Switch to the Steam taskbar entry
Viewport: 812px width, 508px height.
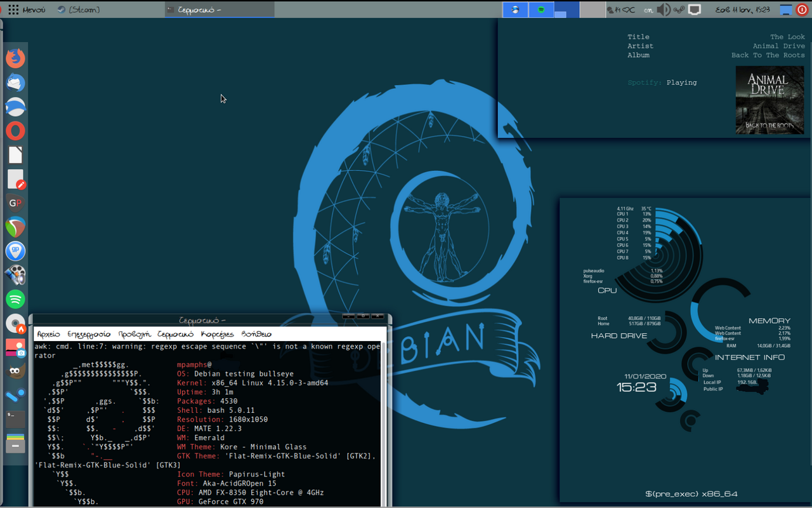point(78,10)
